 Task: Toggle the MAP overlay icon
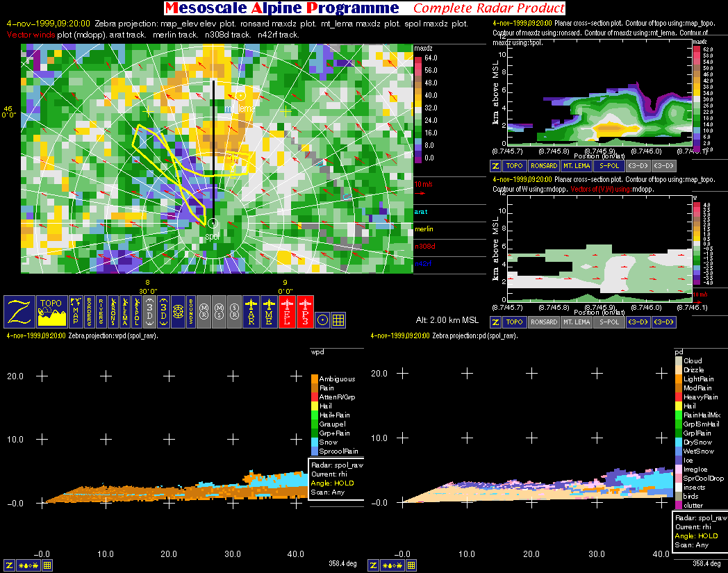click(x=75, y=312)
